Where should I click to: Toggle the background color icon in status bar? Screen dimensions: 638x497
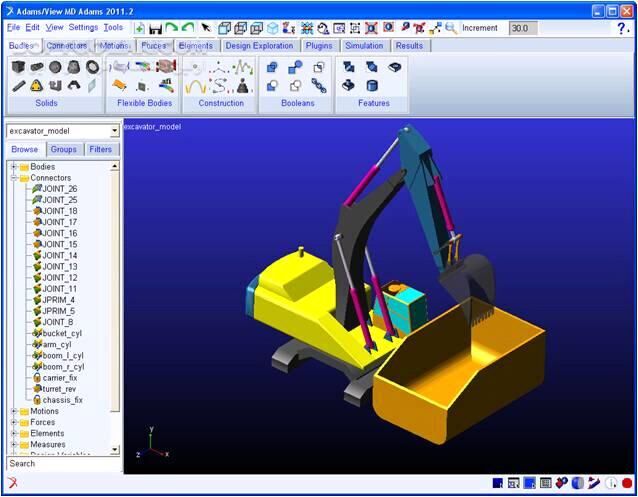pos(496,483)
